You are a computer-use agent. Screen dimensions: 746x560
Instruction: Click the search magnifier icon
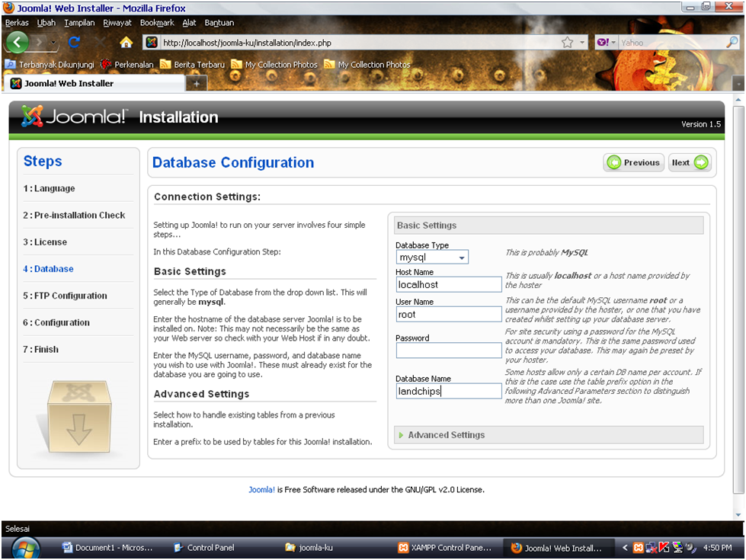click(x=732, y=43)
